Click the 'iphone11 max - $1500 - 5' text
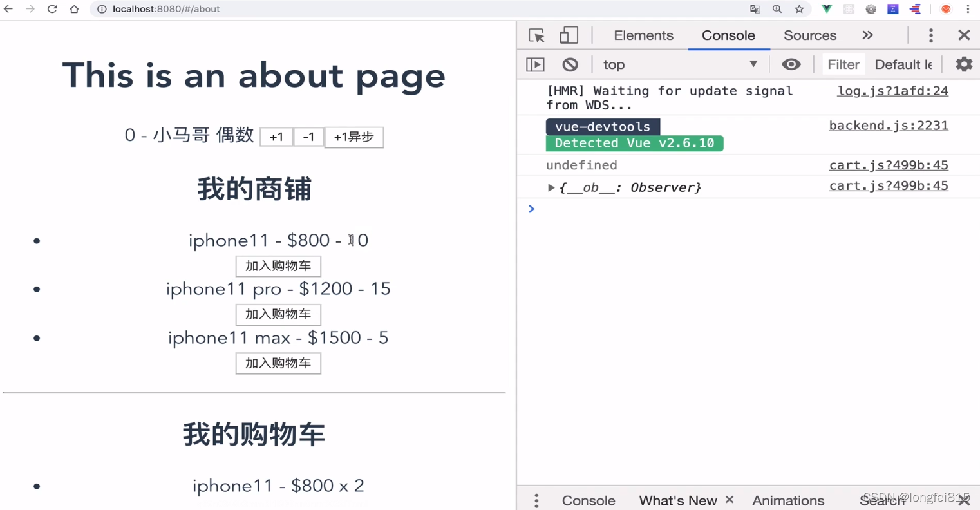980x510 pixels. [x=278, y=338]
